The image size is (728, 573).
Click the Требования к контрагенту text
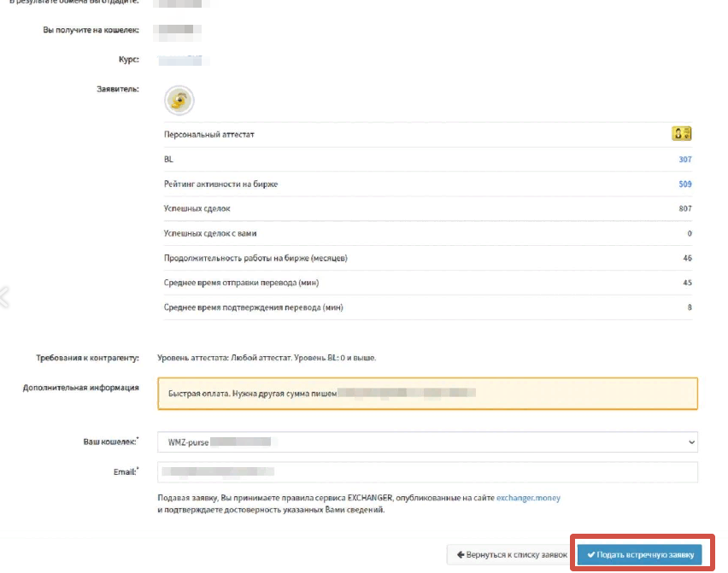[x=79, y=357]
